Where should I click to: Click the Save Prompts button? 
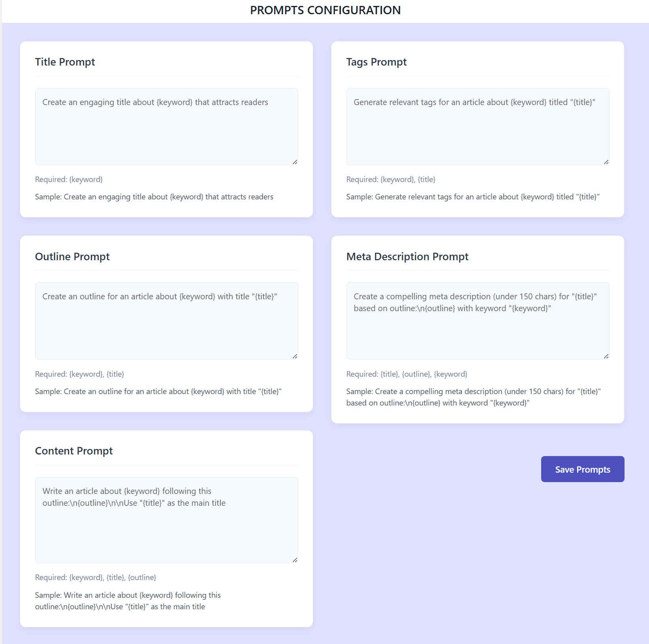coord(583,469)
